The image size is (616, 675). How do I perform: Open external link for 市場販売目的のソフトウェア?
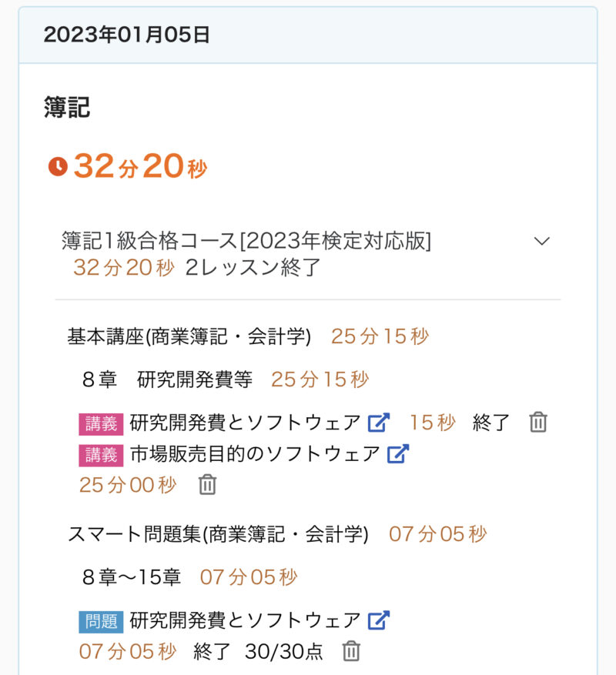(x=397, y=454)
